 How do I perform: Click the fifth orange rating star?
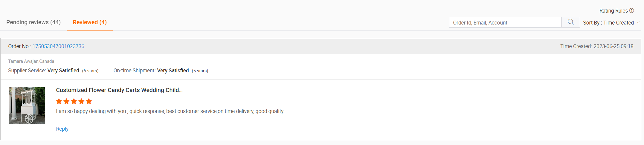pos(89,101)
